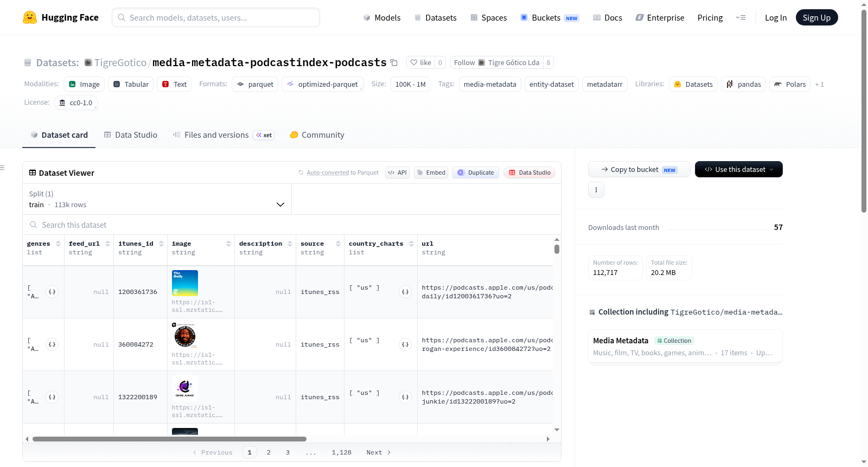Open the Data Studio tab
Image resolution: width=868 pixels, height=467 pixels.
point(131,135)
